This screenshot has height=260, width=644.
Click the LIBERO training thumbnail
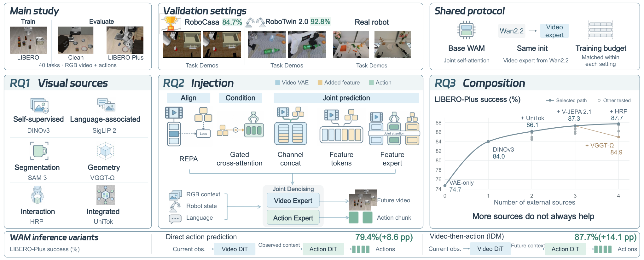coord(28,40)
